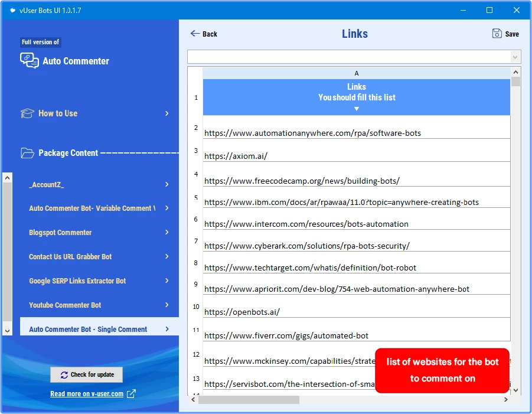
Task: Expand Google SERP Links Extractor Bot chevron
Action: tap(167, 281)
